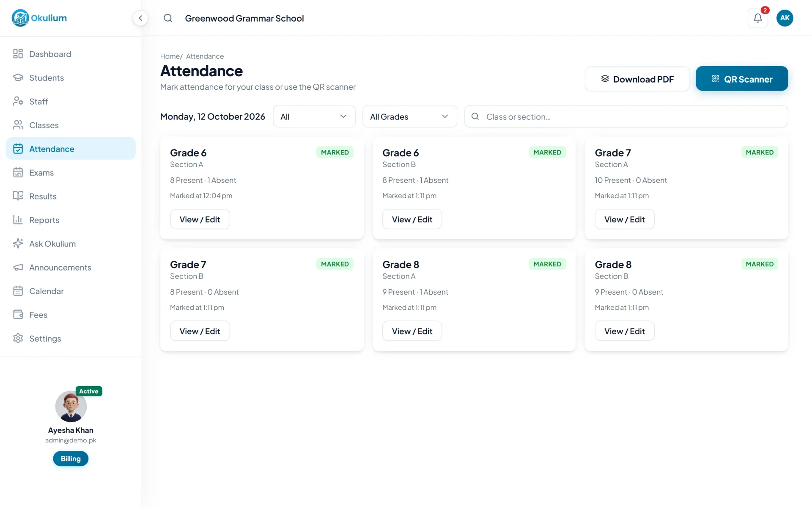Click the Settings gear icon
812x508 pixels.
(18, 338)
